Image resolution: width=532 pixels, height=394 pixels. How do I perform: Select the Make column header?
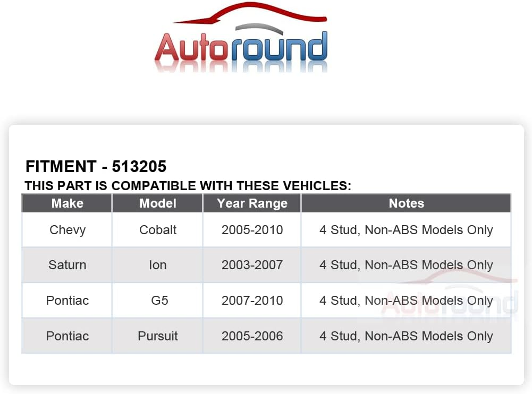pyautogui.click(x=67, y=203)
